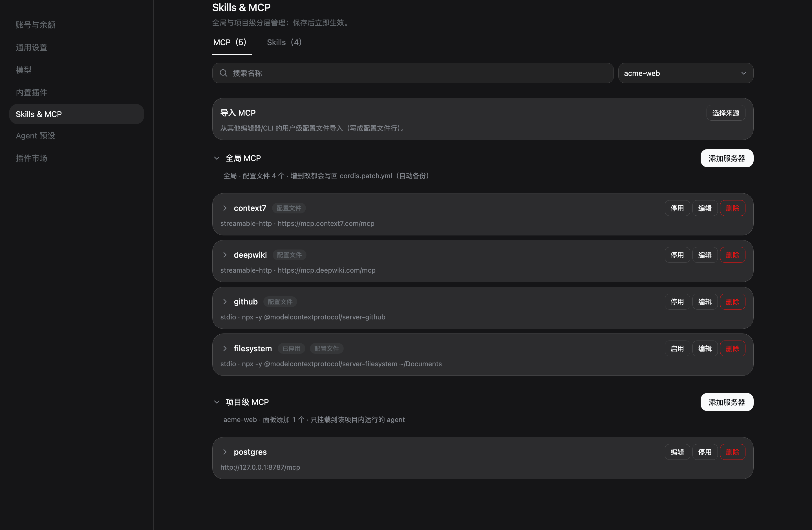Add a server to 全局 MCP
This screenshot has height=530, width=812.
point(727,158)
